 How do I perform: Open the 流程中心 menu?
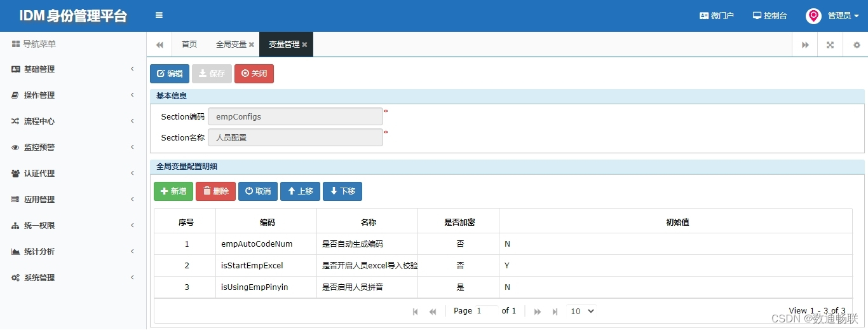[39, 121]
